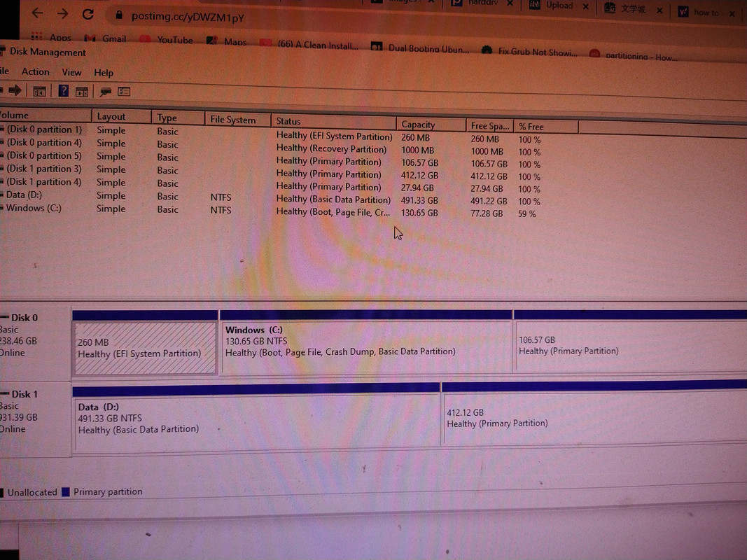Open the Action menu

[35, 71]
